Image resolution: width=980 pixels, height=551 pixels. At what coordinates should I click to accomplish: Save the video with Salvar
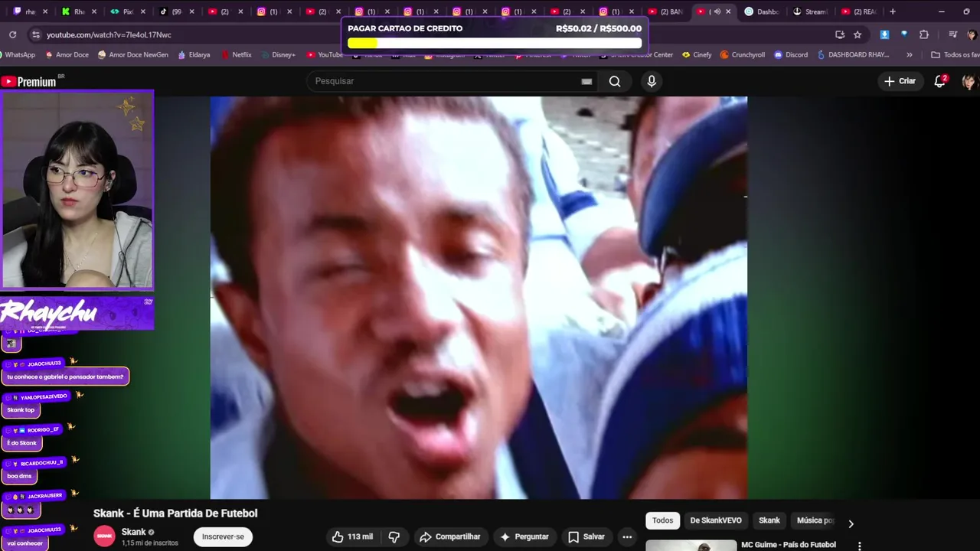coord(586,536)
